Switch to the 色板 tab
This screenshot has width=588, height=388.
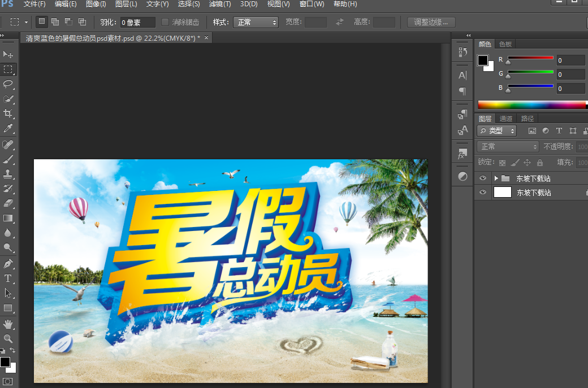point(505,44)
